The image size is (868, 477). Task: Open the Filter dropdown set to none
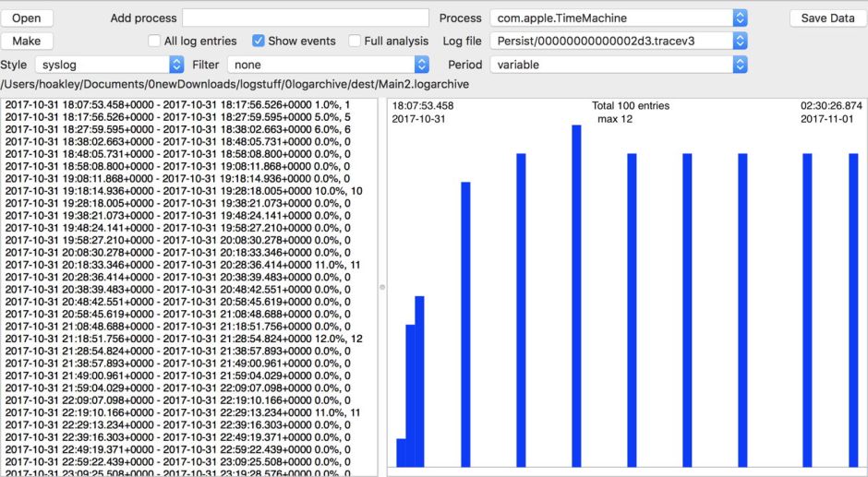coord(330,65)
